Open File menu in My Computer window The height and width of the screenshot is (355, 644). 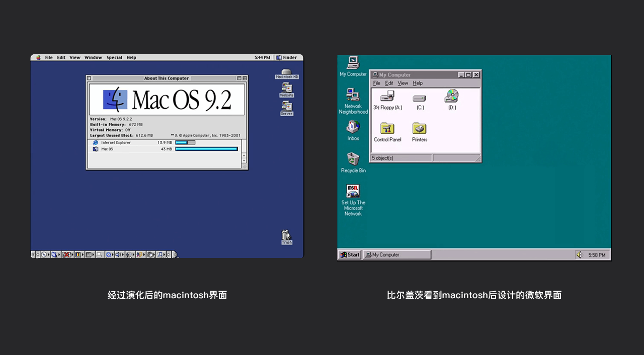click(377, 83)
